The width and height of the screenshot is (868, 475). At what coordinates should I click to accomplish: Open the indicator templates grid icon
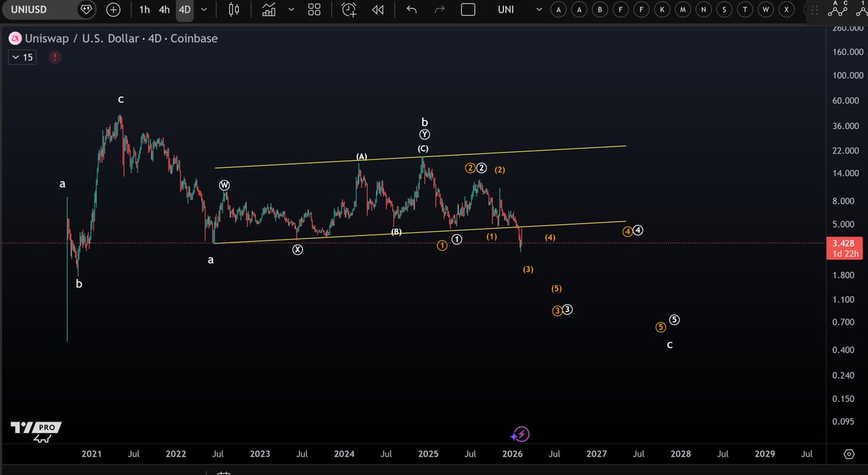[314, 9]
